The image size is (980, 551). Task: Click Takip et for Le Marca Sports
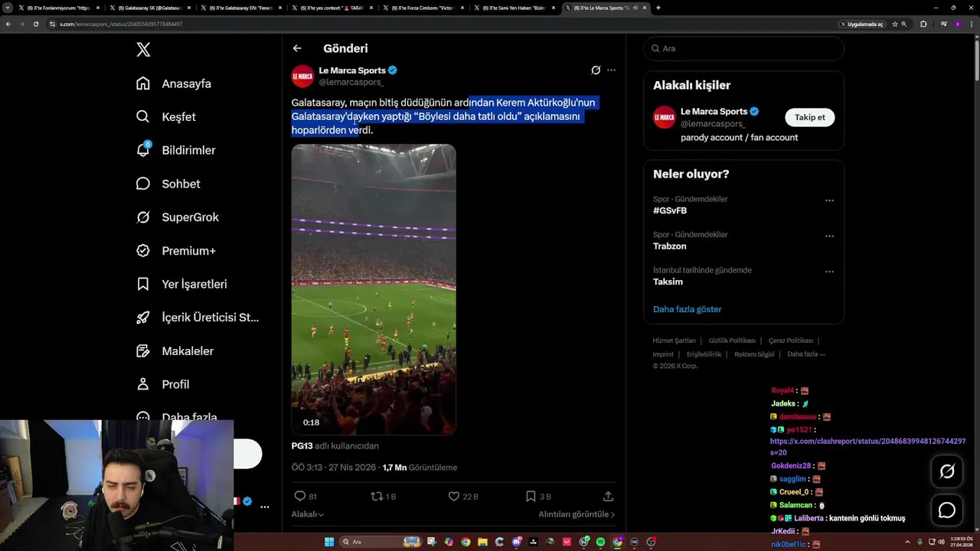810,117
